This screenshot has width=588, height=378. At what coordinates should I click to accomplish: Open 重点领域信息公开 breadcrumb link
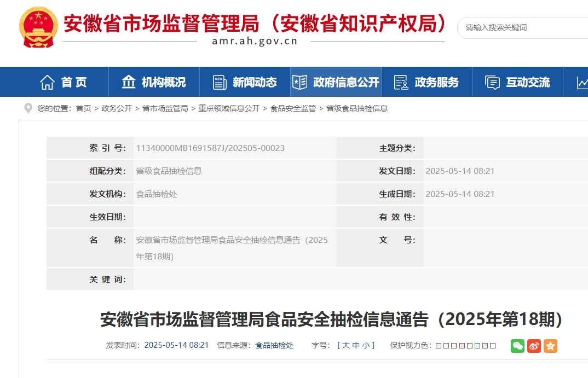tap(229, 108)
